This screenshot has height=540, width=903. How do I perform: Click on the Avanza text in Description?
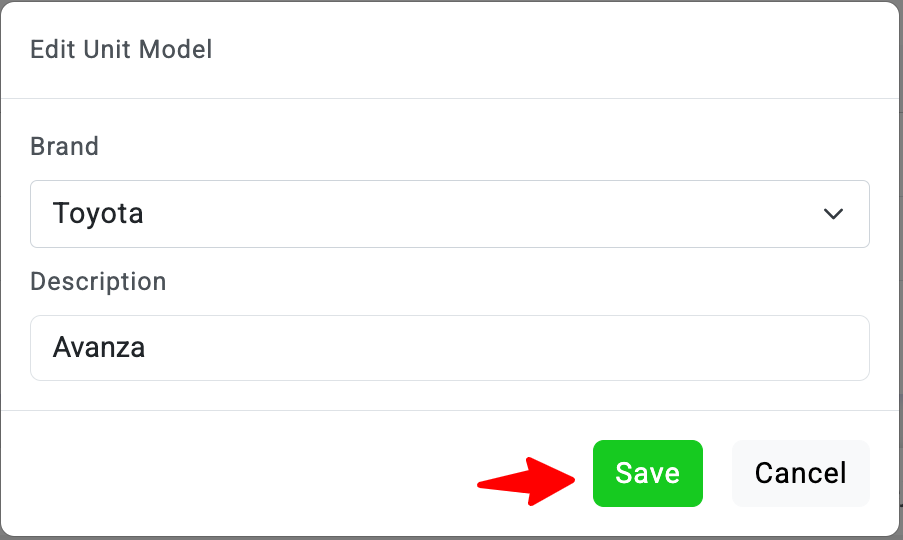[99, 348]
